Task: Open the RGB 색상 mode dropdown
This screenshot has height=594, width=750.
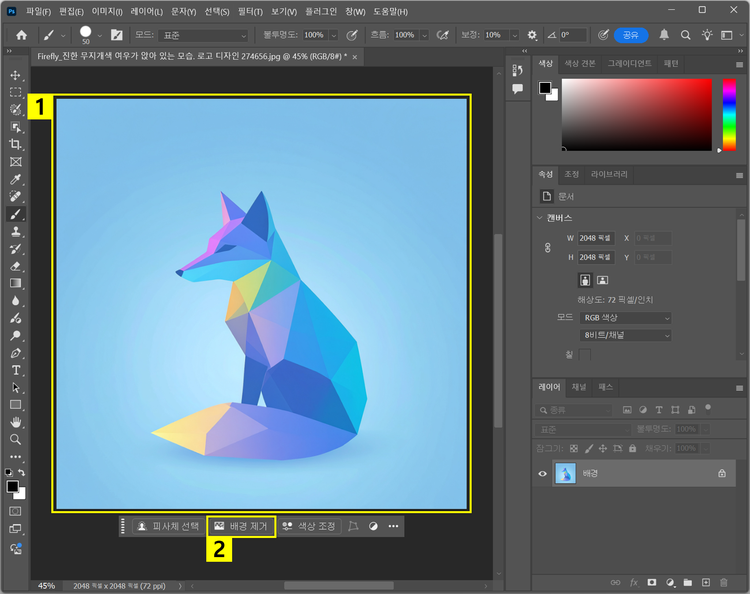Action: [625, 318]
